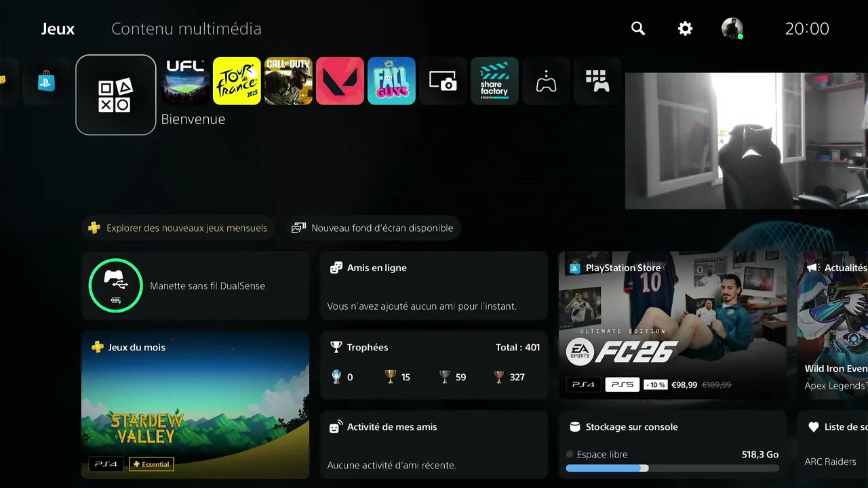Viewport: 868px width, 488px height.
Task: Click the Espace libre storage bar
Action: tap(673, 468)
